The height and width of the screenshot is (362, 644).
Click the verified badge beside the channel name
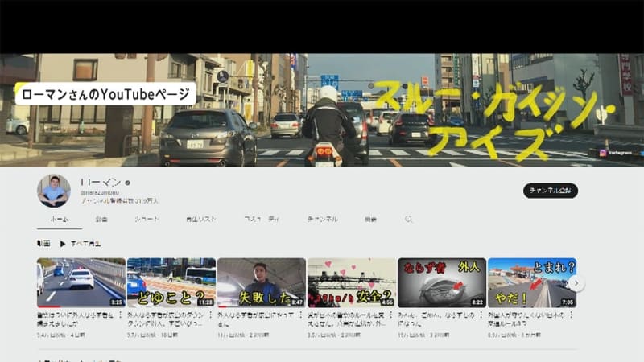tap(127, 183)
